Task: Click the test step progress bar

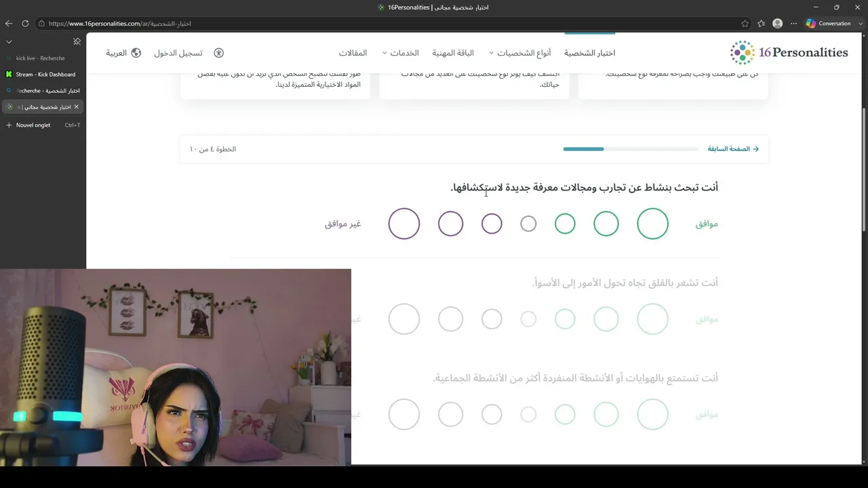Action: coord(631,149)
